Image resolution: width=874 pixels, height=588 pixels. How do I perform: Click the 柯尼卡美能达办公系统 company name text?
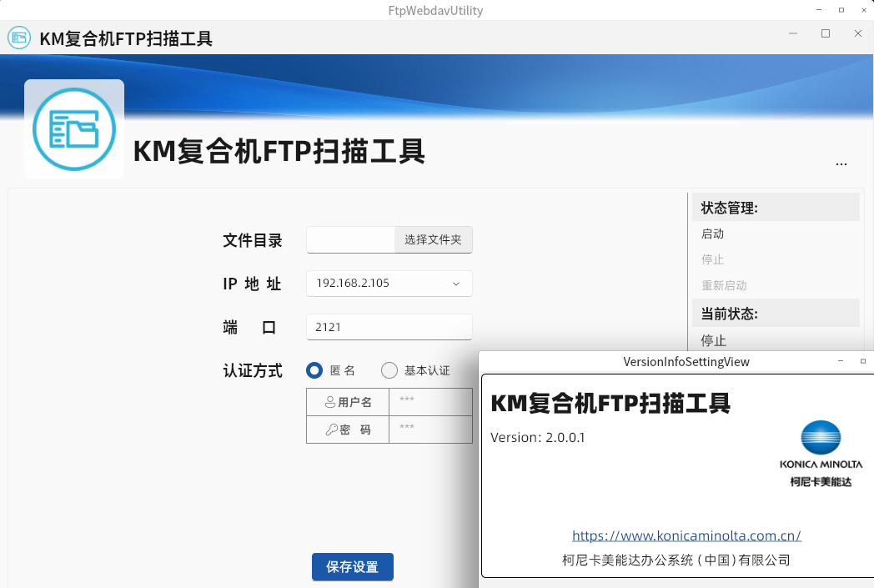676,560
